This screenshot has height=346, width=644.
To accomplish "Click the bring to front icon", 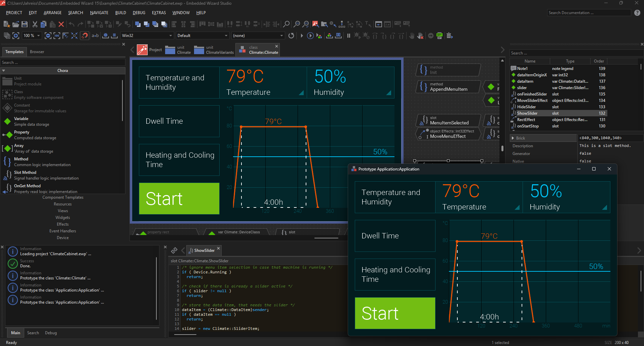I will (x=138, y=24).
